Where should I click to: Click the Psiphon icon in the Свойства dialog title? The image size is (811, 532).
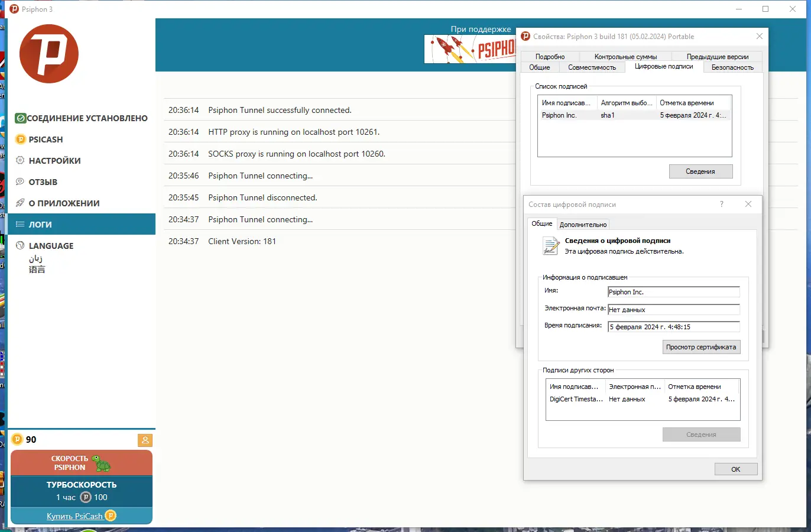click(525, 36)
